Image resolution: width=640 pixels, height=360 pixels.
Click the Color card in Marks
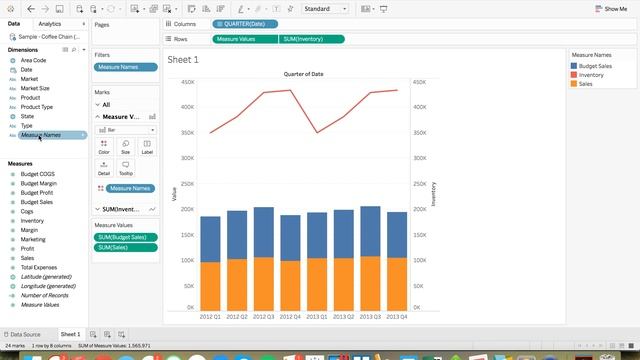point(104,147)
